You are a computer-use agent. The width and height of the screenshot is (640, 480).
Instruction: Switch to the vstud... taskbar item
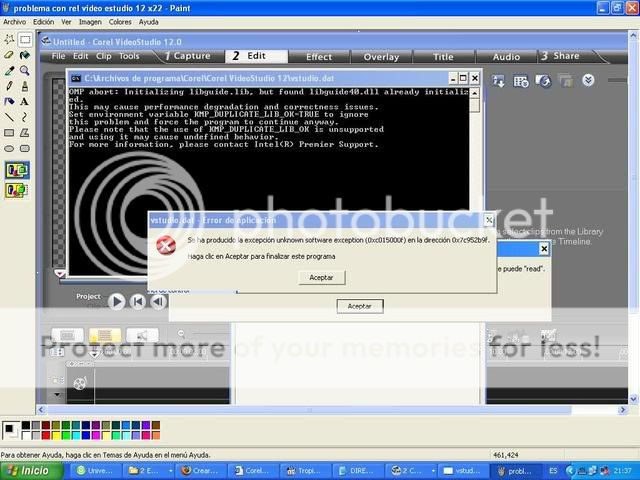(x=464, y=471)
